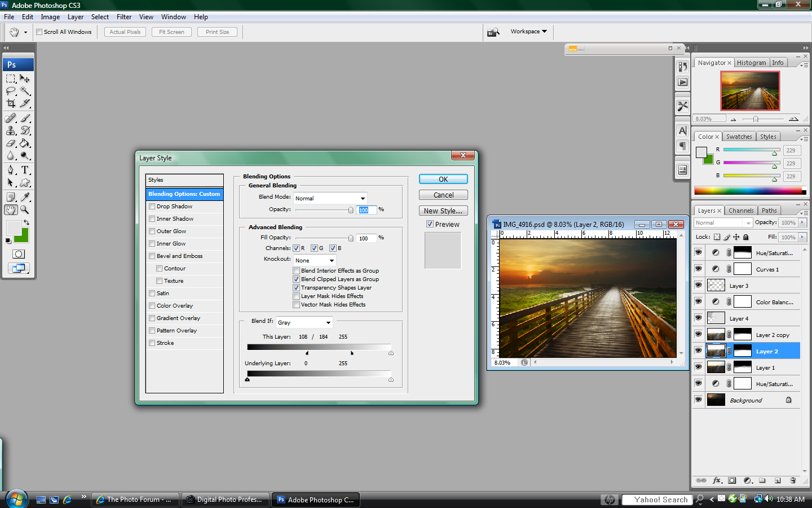
Task: Choose the Clone Stamp tool
Action: tap(11, 130)
